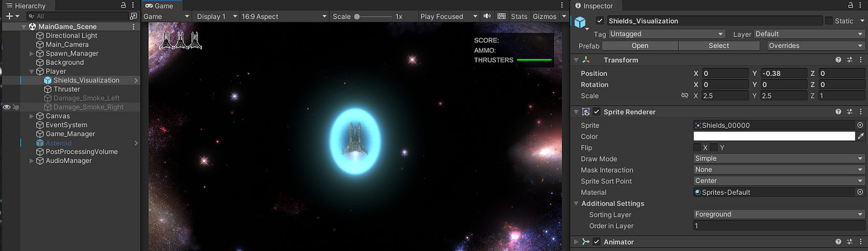Click the color eyedropper icon
Viewport: 868px width, 251px height.
click(x=860, y=136)
